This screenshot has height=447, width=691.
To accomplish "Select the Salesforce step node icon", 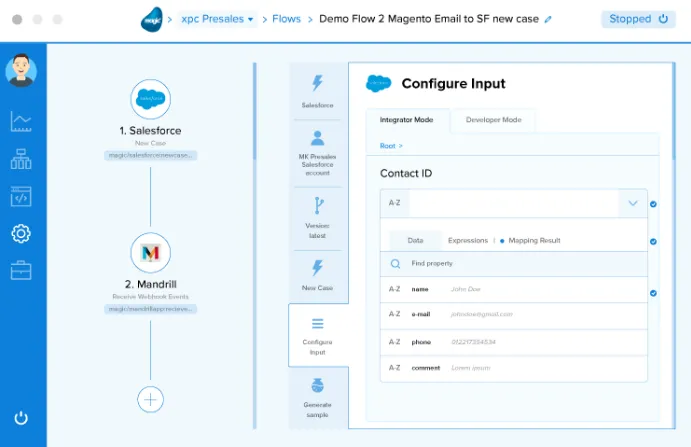I will [150, 99].
